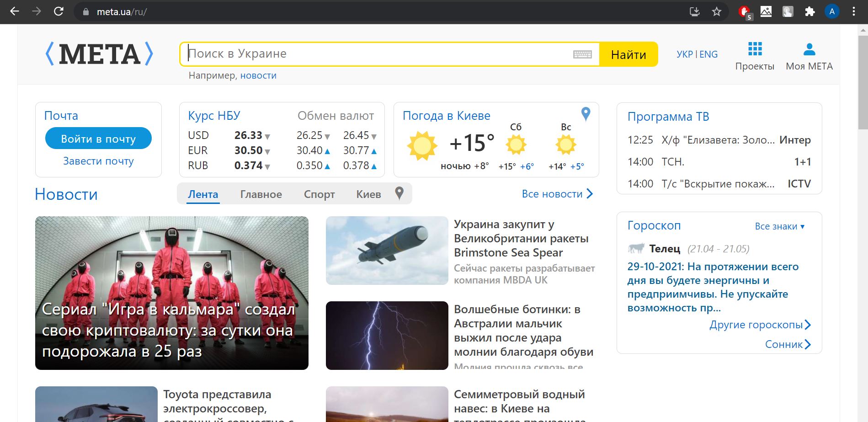Switch to the Киев news tab
The width and height of the screenshot is (868, 422).
pos(368,194)
